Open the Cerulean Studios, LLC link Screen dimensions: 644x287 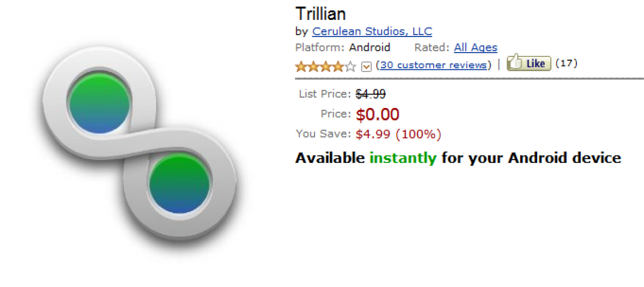[x=372, y=31]
